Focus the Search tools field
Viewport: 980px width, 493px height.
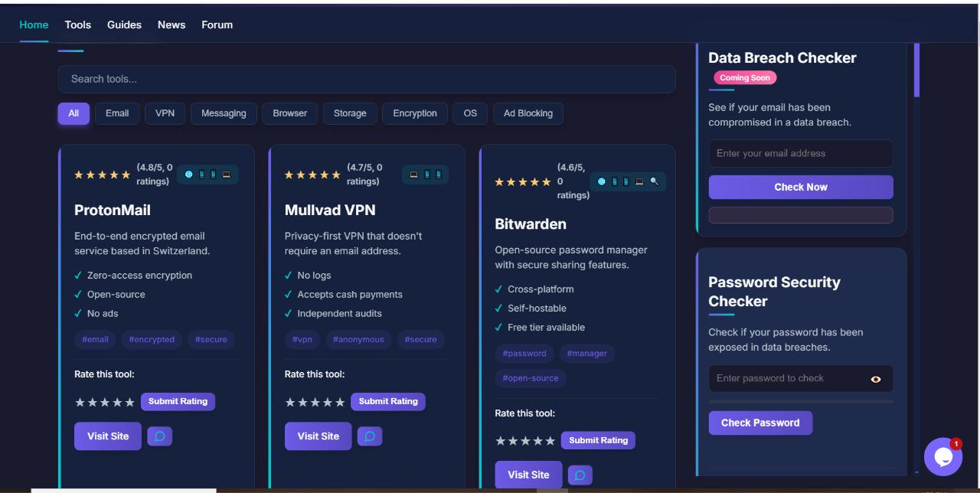[x=367, y=79]
